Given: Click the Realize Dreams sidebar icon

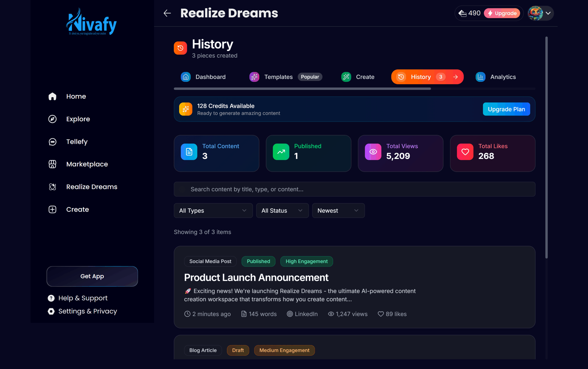Looking at the screenshot, I should [52, 187].
